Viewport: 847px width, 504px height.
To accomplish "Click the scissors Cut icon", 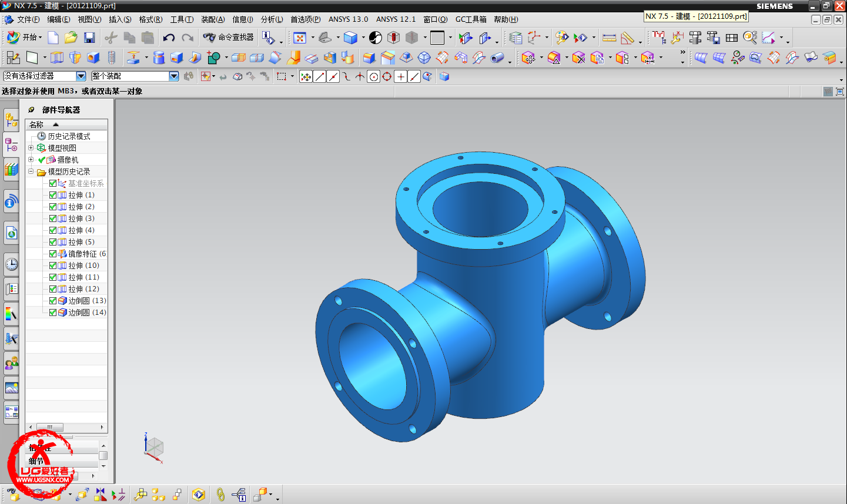I will coord(111,38).
